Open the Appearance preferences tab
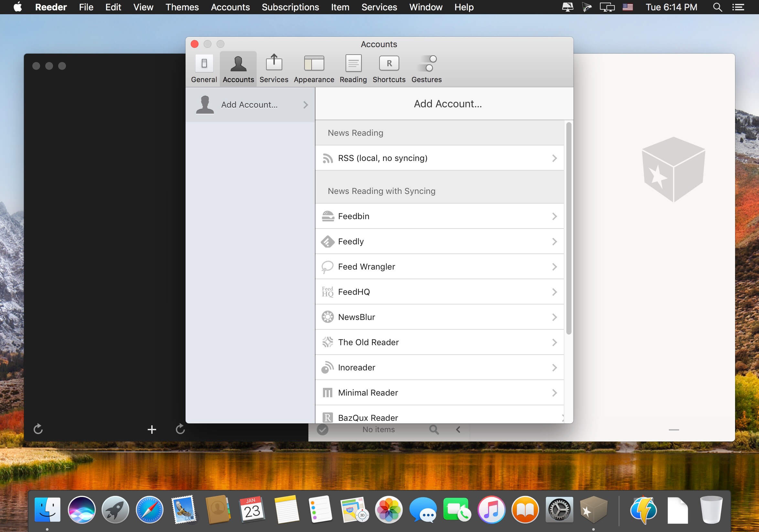 (314, 69)
